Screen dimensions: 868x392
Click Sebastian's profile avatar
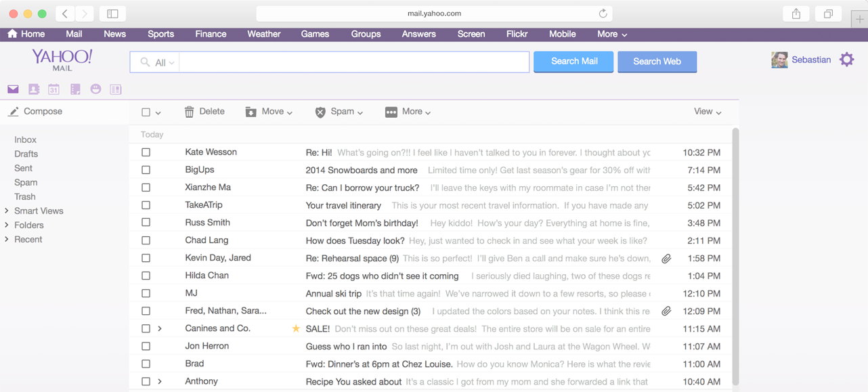tap(779, 60)
